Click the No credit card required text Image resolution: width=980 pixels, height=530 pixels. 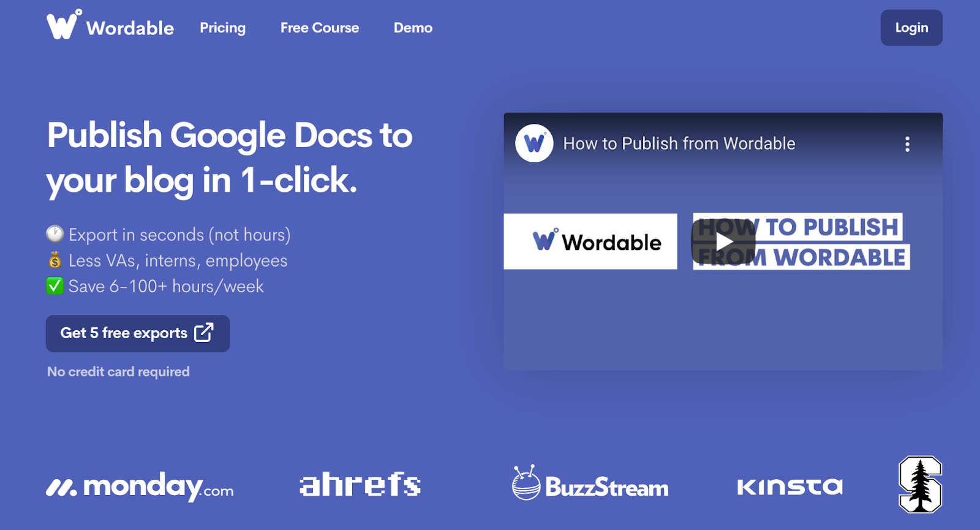(118, 372)
